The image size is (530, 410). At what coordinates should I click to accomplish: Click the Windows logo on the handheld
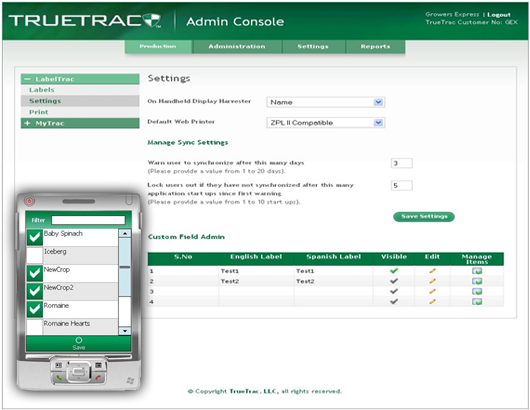tap(130, 381)
